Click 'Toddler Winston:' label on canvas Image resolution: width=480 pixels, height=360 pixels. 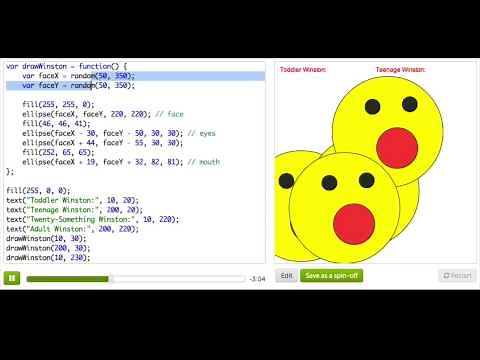[x=303, y=70]
